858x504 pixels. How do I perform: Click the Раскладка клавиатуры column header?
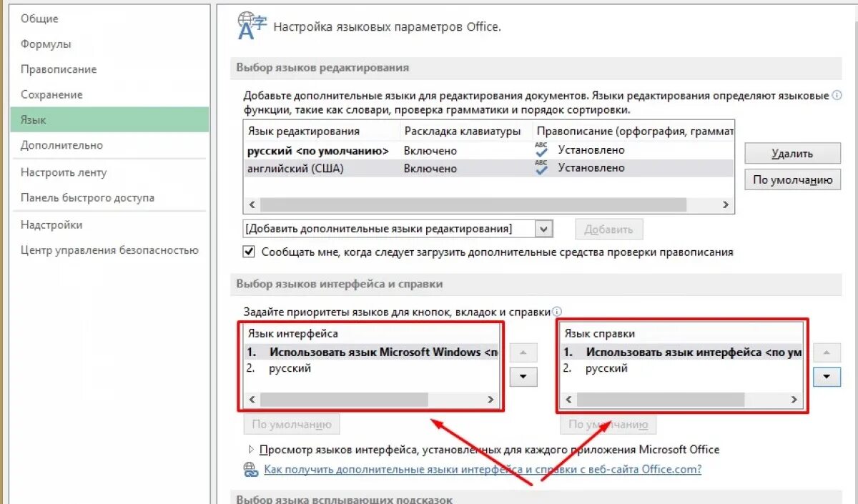pyautogui.click(x=465, y=132)
